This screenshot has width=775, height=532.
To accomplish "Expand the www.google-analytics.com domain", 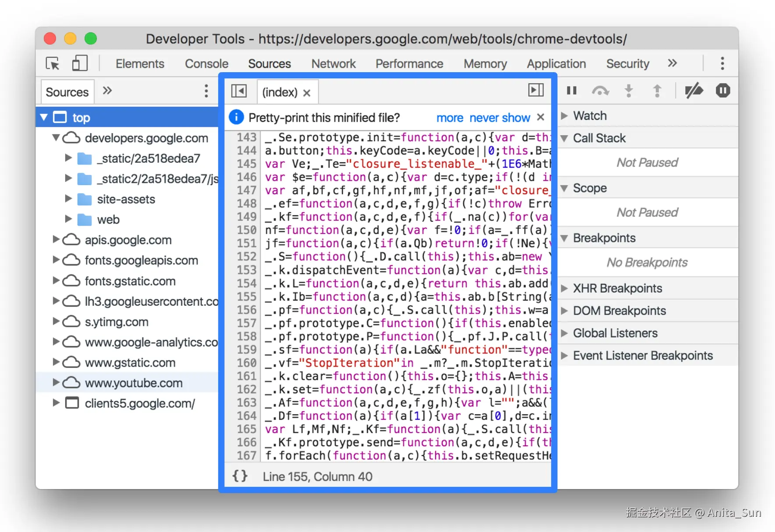I will 56,342.
